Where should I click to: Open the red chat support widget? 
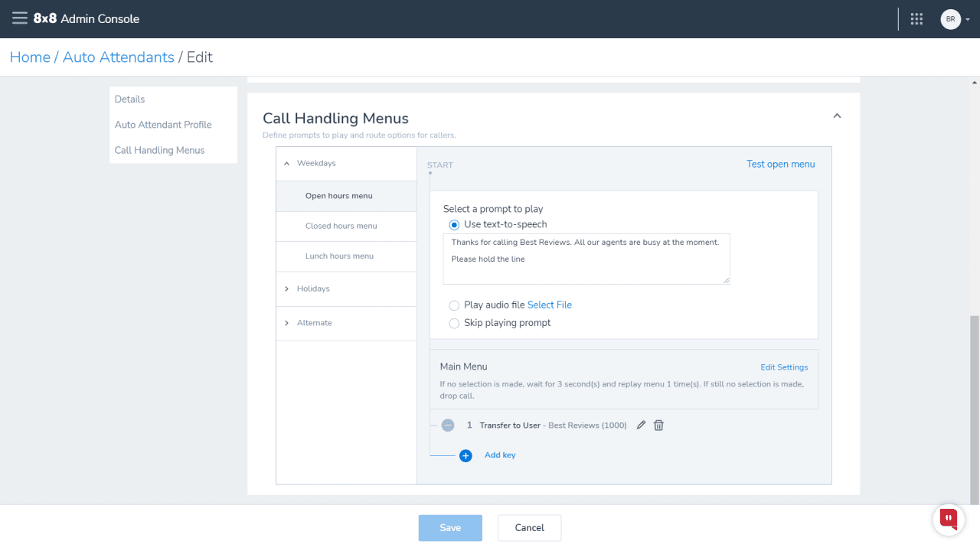click(949, 519)
